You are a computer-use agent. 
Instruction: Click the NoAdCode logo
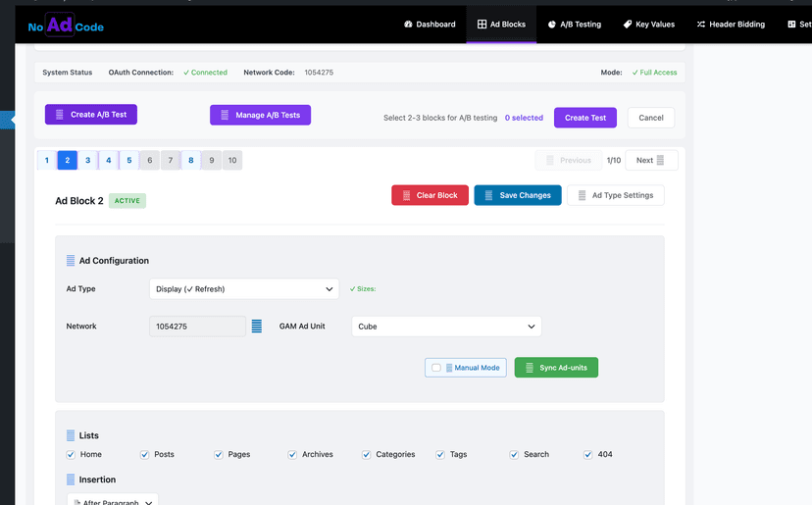[66, 25]
